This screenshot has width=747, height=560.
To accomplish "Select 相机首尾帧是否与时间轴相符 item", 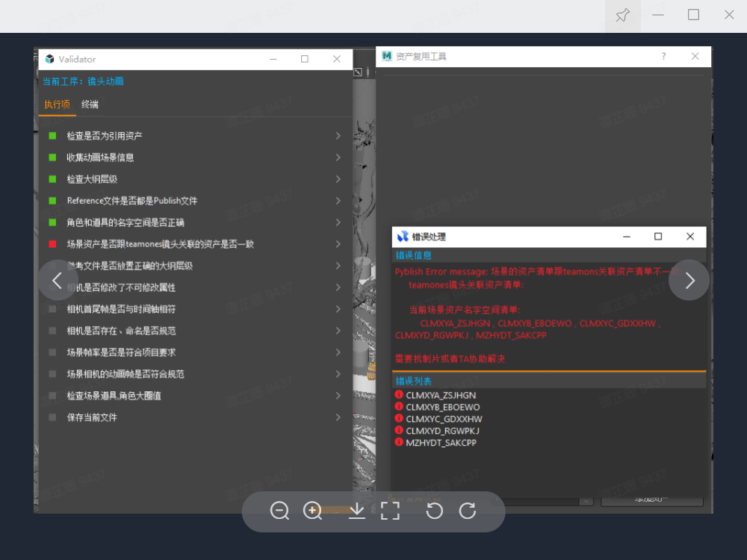I will [121, 309].
